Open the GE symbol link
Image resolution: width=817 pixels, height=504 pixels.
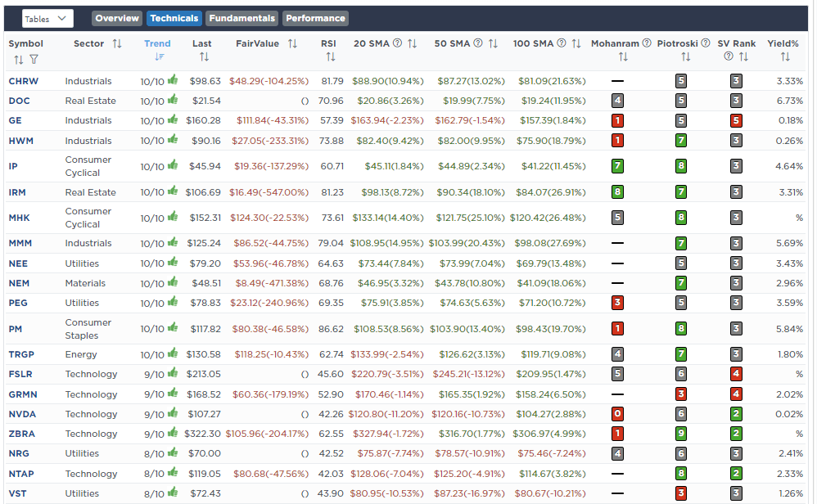[x=15, y=121]
